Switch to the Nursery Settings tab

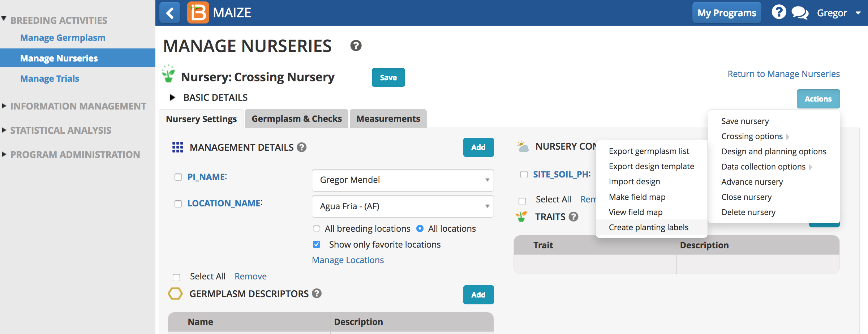tap(201, 119)
